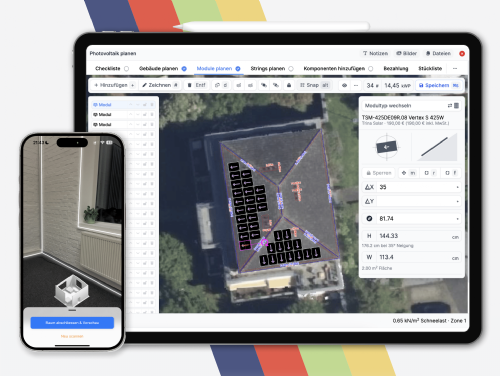Click the lock icon in toolbar
The height and width of the screenshot is (376, 500).
[x=289, y=85]
